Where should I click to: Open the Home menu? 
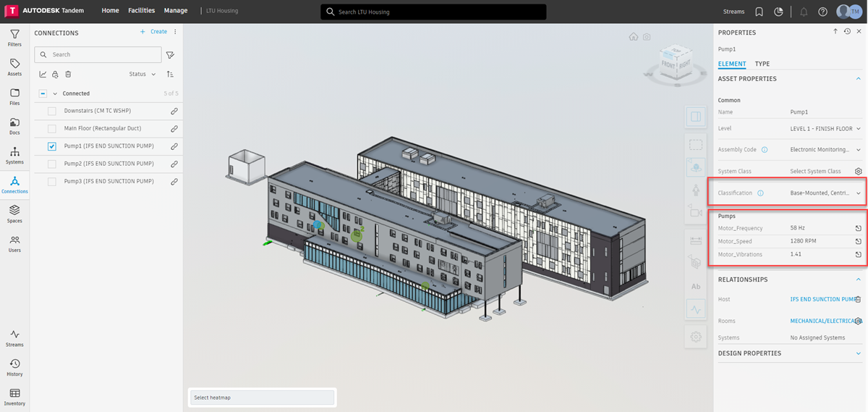[111, 11]
